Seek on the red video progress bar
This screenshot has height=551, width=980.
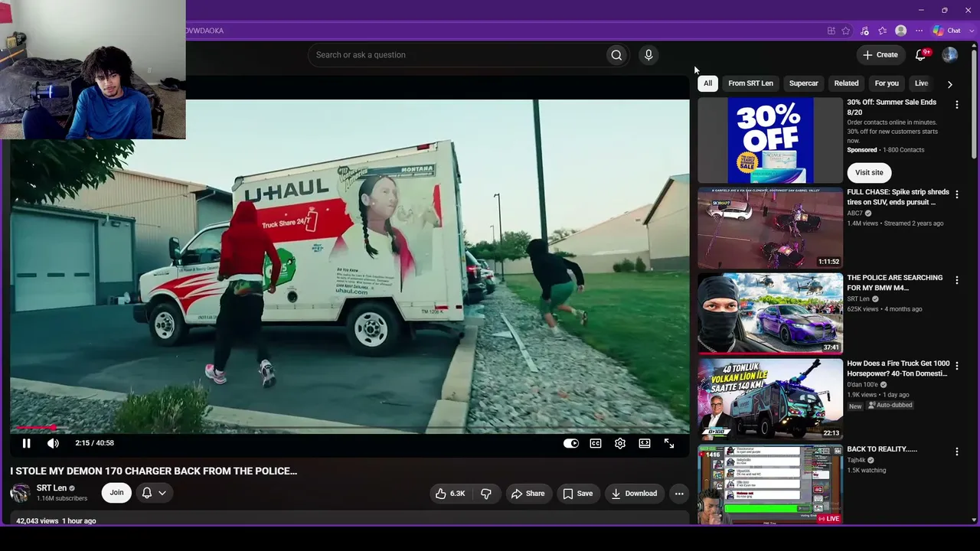point(349,428)
